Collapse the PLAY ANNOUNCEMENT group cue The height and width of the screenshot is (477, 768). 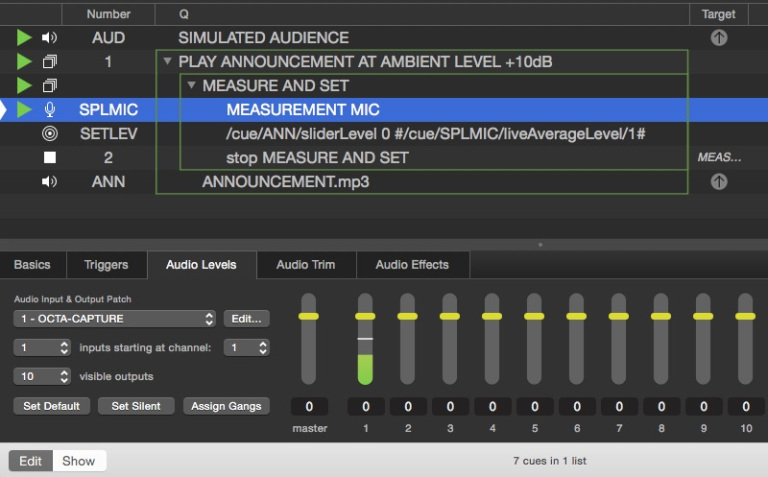[x=167, y=62]
